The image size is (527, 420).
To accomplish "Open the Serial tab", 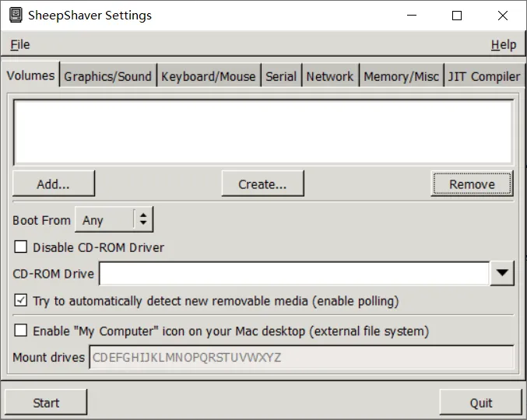I will click(x=281, y=76).
